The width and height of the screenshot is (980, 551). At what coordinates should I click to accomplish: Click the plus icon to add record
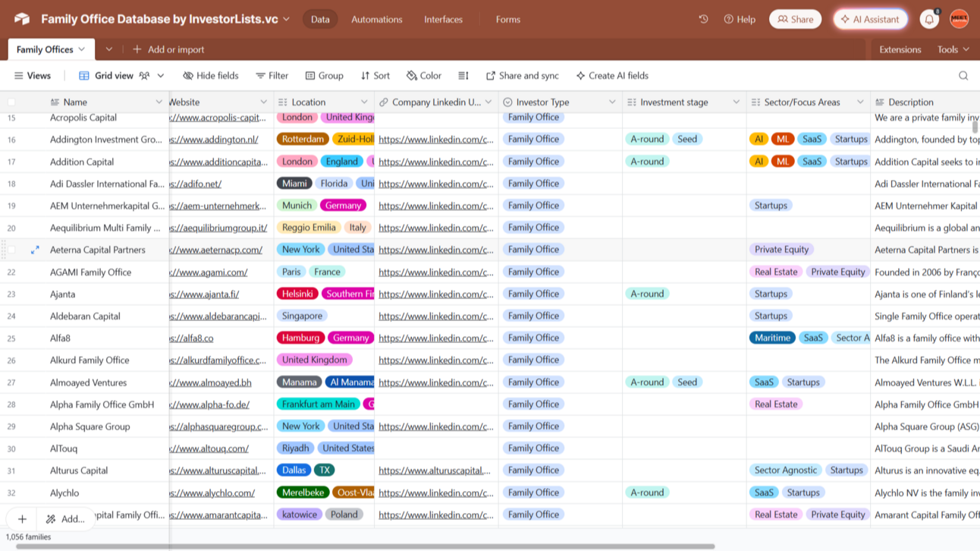point(22,519)
